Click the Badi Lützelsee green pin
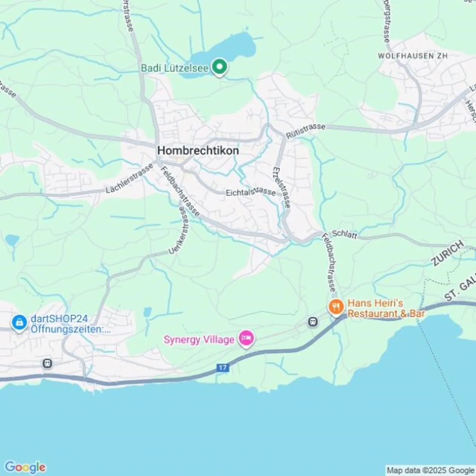 (219, 67)
